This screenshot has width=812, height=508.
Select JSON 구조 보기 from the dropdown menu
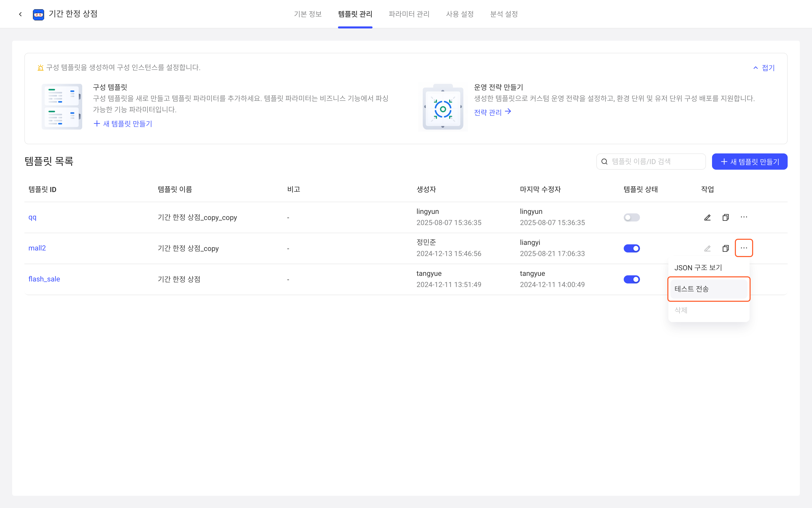coord(709,268)
